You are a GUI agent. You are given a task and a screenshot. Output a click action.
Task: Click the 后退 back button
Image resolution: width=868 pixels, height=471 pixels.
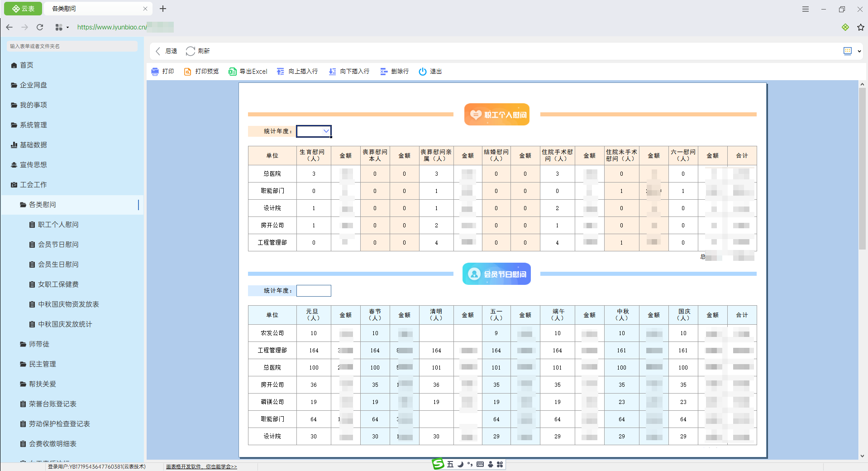click(x=166, y=51)
